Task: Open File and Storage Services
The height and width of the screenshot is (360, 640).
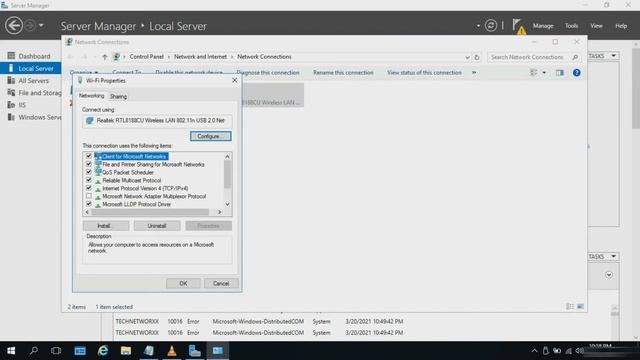Action: [34, 93]
